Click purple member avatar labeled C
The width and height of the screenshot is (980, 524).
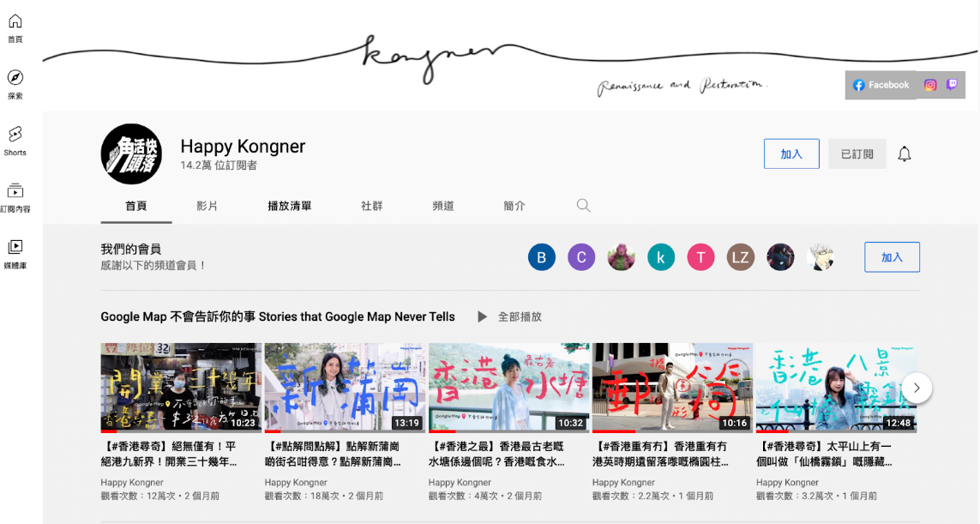point(581,257)
